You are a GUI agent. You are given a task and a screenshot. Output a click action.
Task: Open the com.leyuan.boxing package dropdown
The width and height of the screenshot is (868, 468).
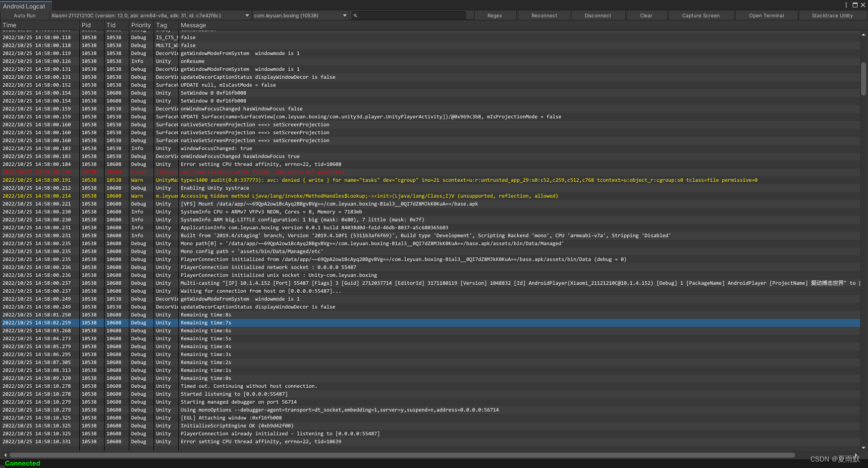pos(300,16)
